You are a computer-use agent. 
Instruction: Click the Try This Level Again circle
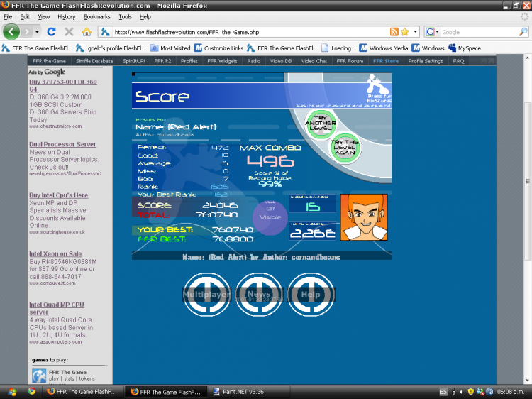point(345,148)
